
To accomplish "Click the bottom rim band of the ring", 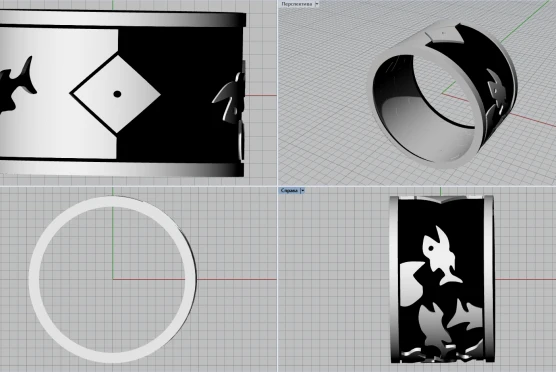I will click(x=122, y=169).
